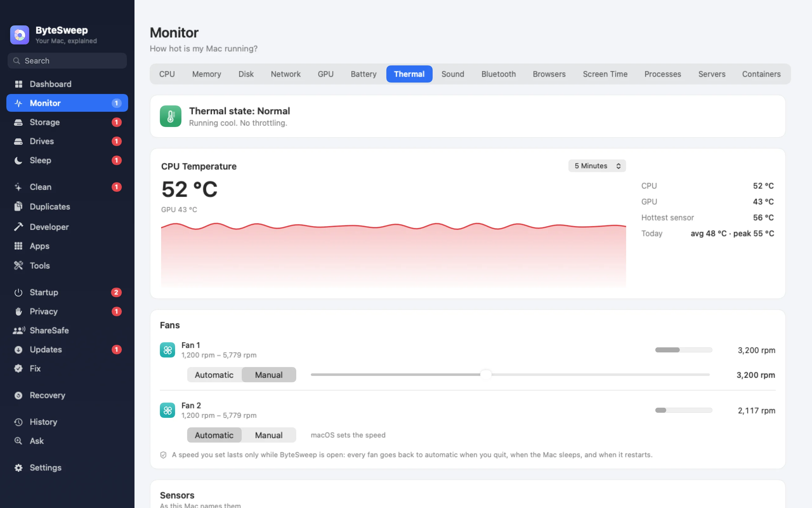812x508 pixels.
Task: Switch to the Battery tab
Action: click(363, 74)
